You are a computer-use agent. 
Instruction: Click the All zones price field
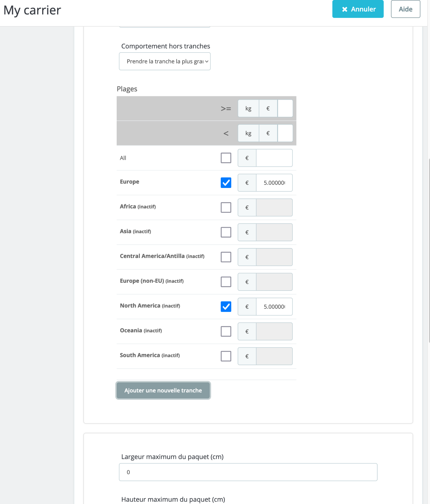tap(274, 158)
